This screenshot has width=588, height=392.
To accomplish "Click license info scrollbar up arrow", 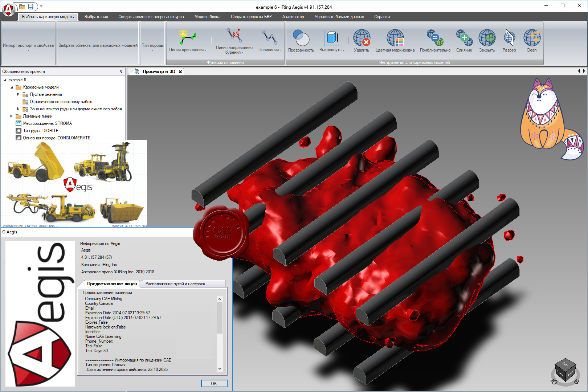I will pyautogui.click(x=220, y=299).
